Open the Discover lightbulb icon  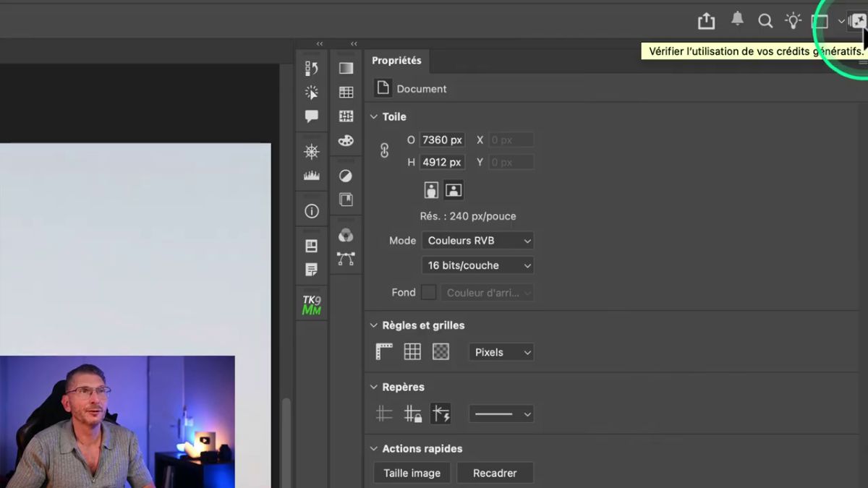coord(793,20)
